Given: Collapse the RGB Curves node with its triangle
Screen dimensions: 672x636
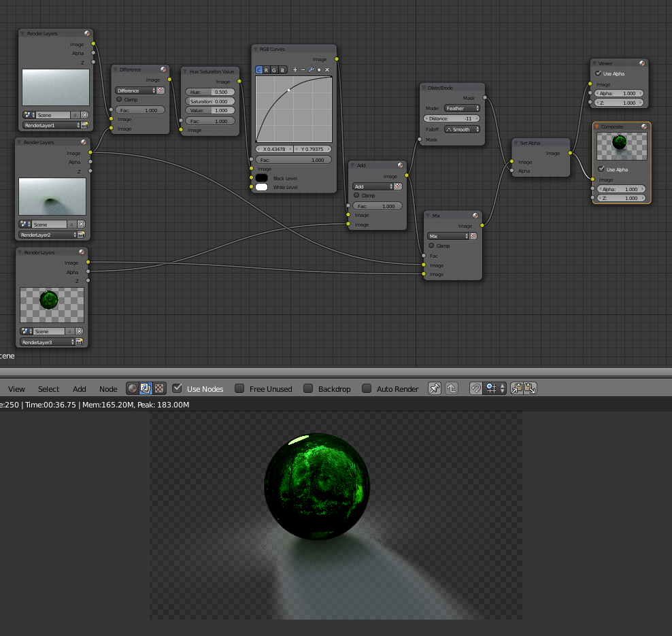Looking at the screenshot, I should tap(256, 49).
